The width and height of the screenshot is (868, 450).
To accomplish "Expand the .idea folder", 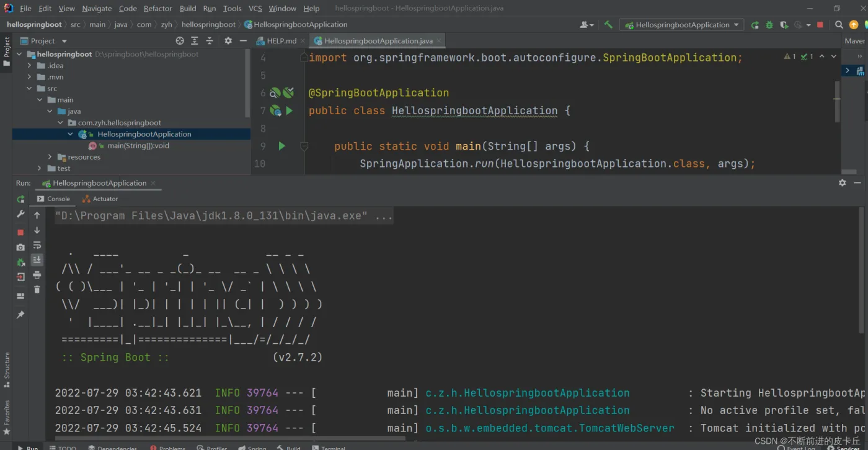I will pos(30,66).
